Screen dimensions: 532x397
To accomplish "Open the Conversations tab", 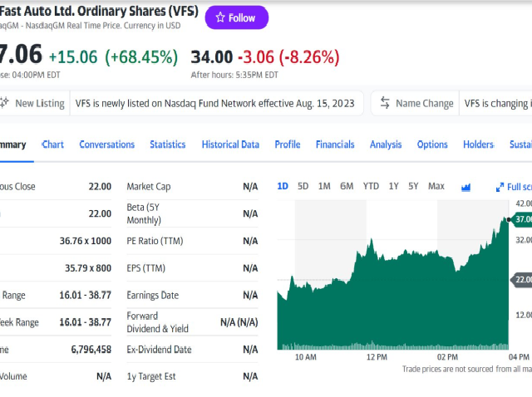I will 106,145.
